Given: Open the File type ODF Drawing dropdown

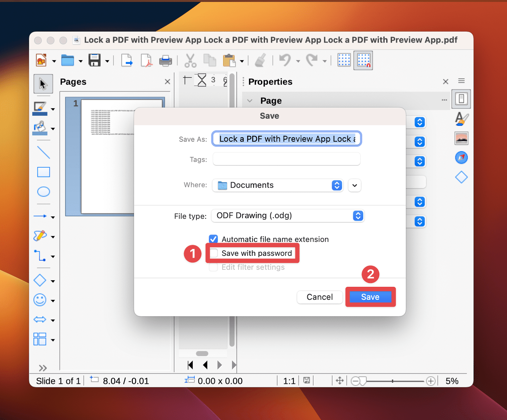Looking at the screenshot, I should tap(288, 216).
